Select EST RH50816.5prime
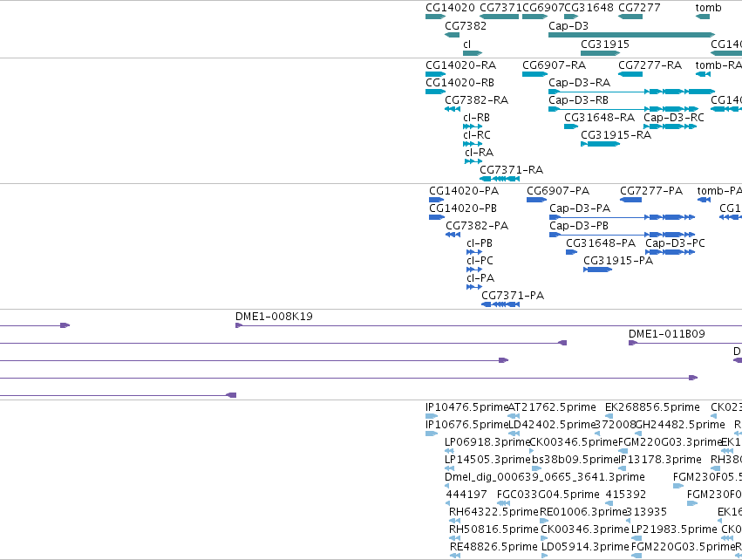This screenshot has width=742, height=560. coord(455,538)
